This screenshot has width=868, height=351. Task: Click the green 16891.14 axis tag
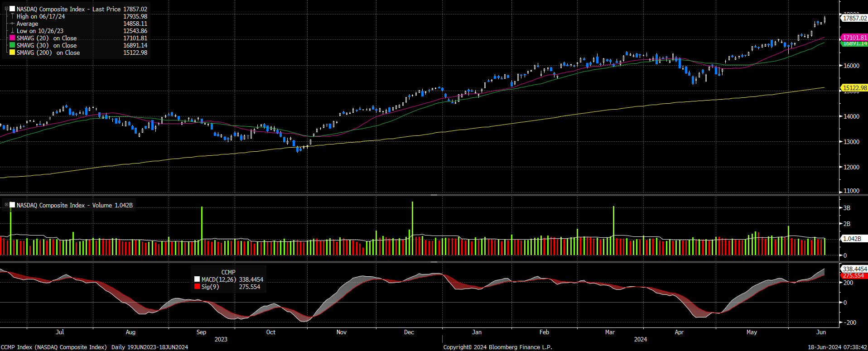coord(854,43)
